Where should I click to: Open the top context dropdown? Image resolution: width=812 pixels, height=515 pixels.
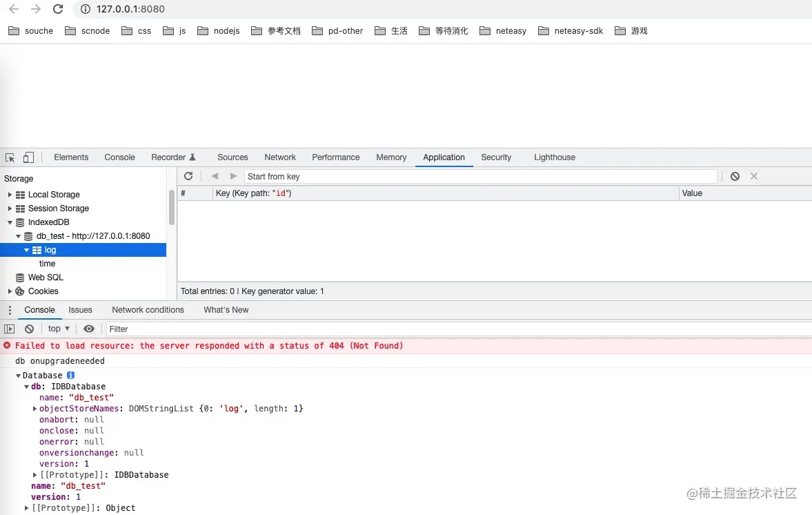click(59, 329)
